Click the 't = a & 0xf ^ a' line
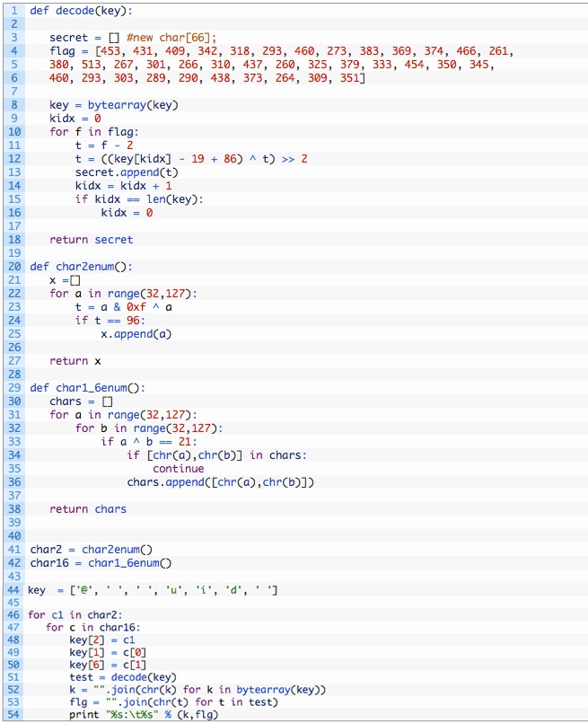Image resolution: width=588 pixels, height=723 pixels. tap(124, 307)
